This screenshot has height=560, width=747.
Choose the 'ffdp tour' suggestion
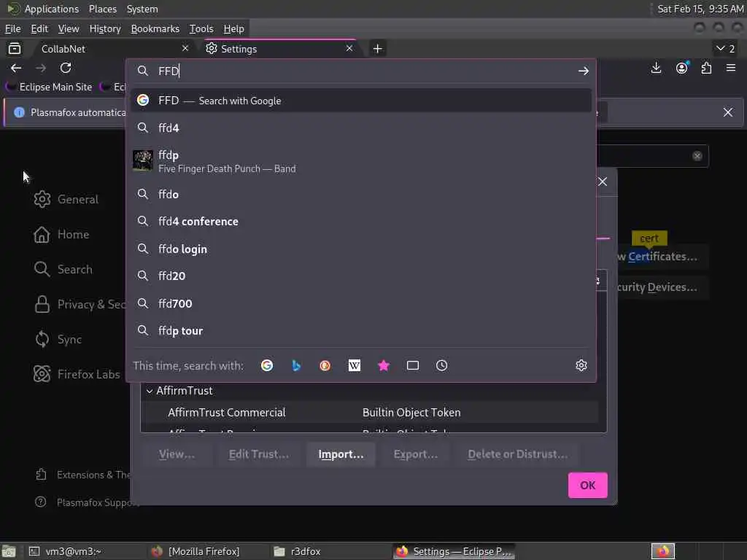click(361, 331)
